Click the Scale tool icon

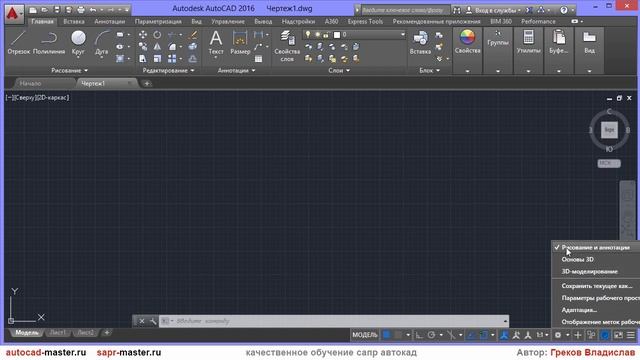[157, 59]
